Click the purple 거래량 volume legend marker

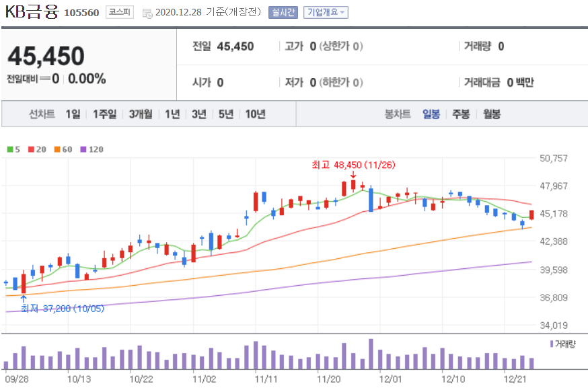pyautogui.click(x=552, y=344)
